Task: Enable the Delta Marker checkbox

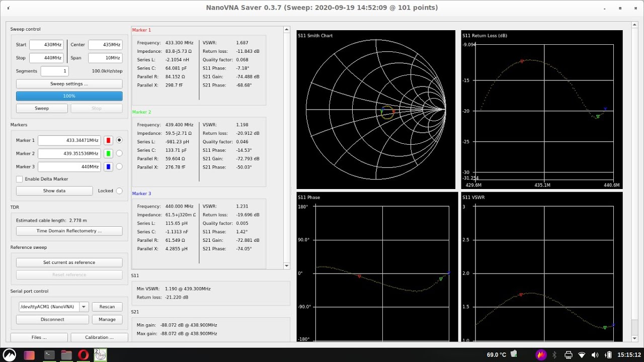Action: (19, 179)
